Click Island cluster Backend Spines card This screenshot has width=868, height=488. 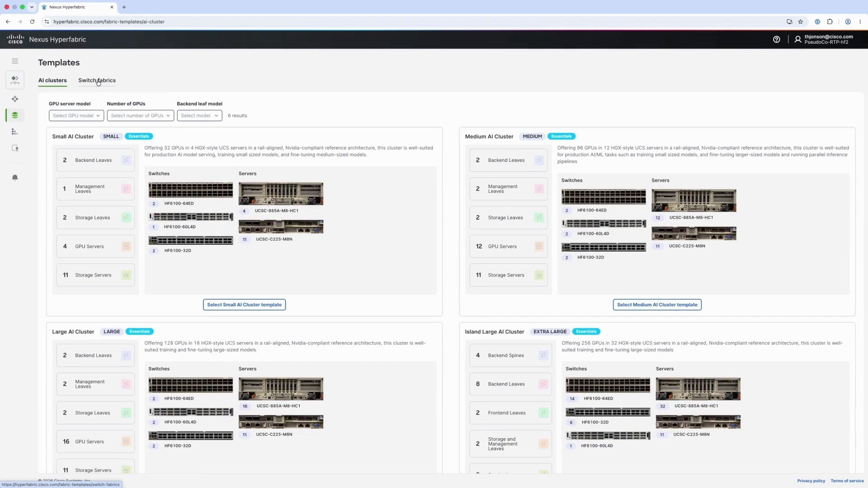pos(510,355)
